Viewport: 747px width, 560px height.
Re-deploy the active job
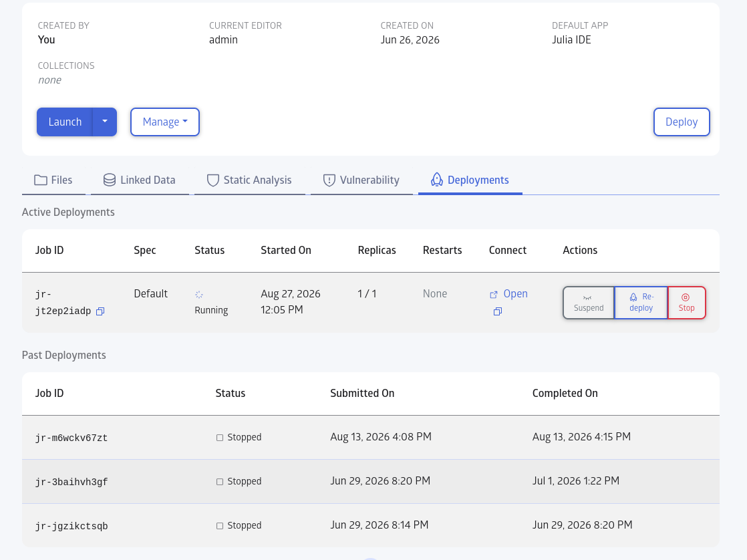(641, 303)
